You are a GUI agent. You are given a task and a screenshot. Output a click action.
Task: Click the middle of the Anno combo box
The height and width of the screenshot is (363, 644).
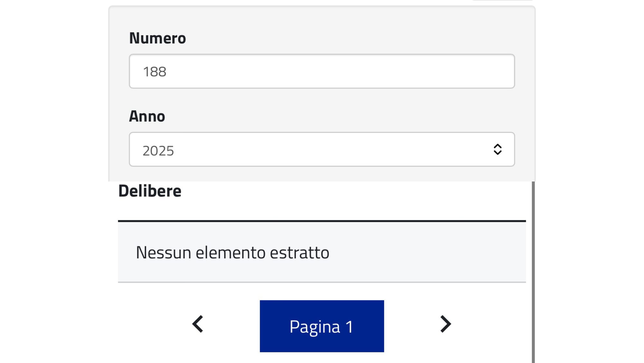pos(322,149)
